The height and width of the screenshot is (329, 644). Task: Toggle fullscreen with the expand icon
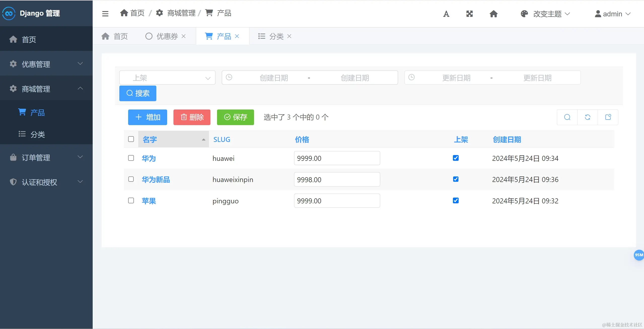[469, 14]
